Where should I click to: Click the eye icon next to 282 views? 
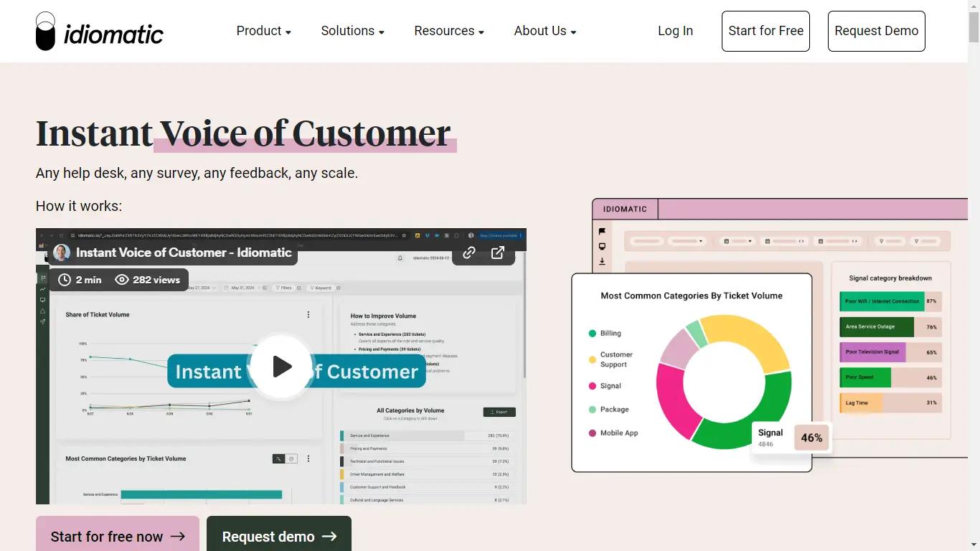[x=121, y=280]
